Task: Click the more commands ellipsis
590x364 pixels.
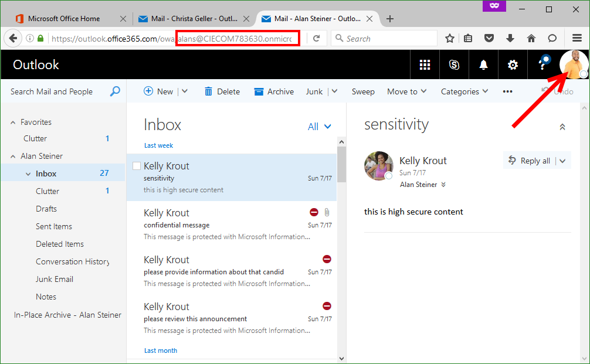Action: pos(508,91)
